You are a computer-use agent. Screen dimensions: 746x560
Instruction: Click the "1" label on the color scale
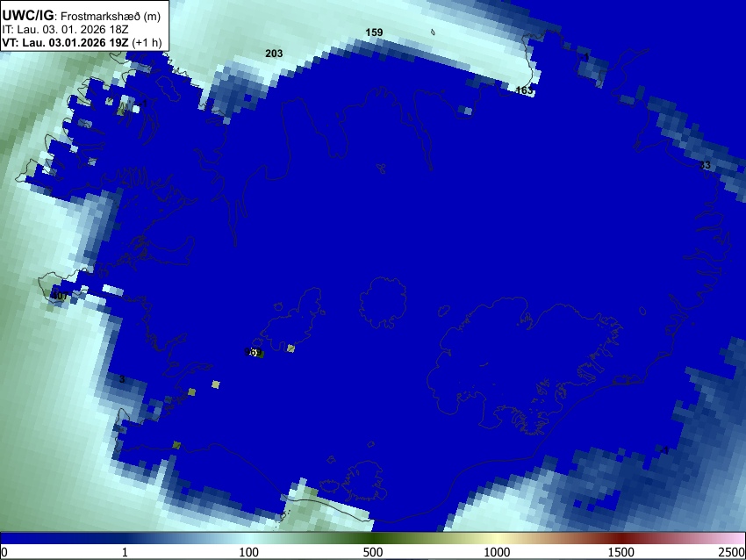pos(125,552)
